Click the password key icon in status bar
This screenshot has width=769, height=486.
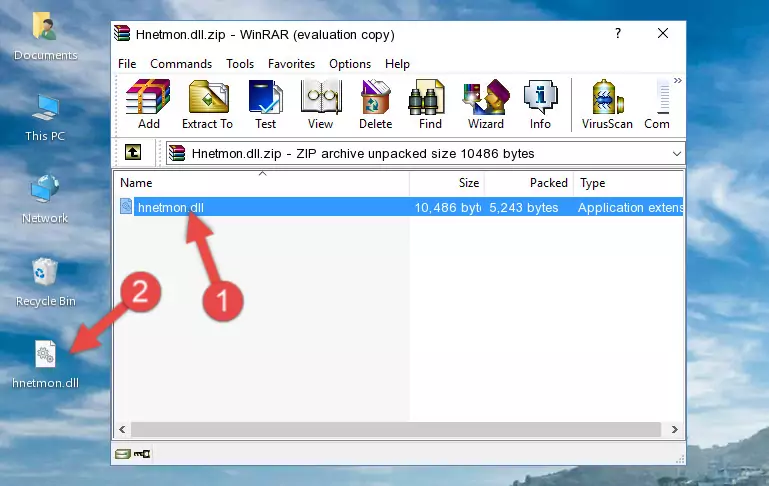point(142,454)
